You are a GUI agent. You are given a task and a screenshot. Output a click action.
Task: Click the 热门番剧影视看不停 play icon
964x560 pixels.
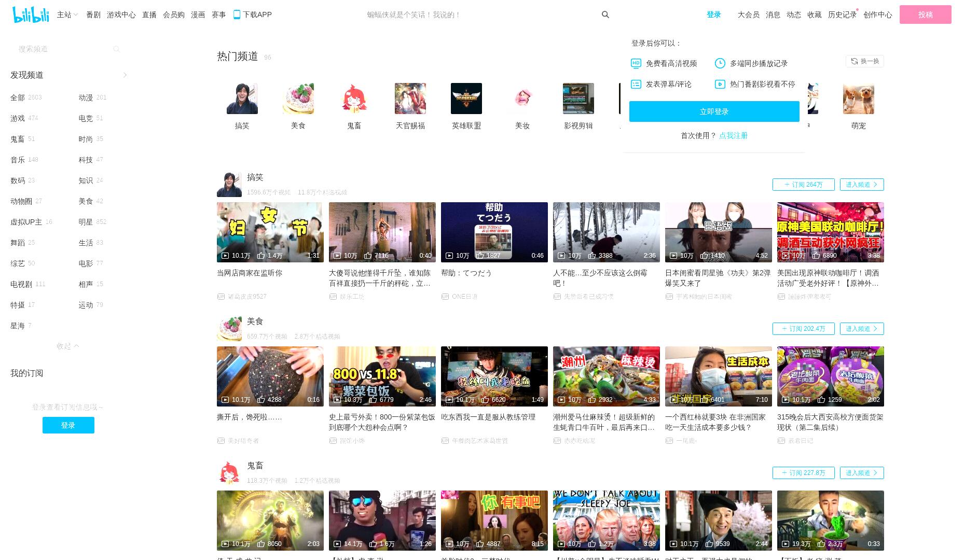click(x=720, y=84)
